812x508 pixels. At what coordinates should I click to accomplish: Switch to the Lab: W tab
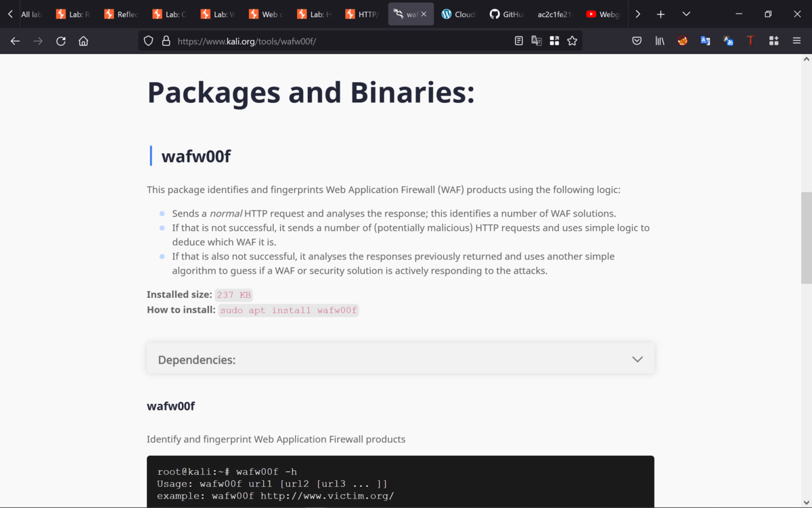pyautogui.click(x=217, y=14)
